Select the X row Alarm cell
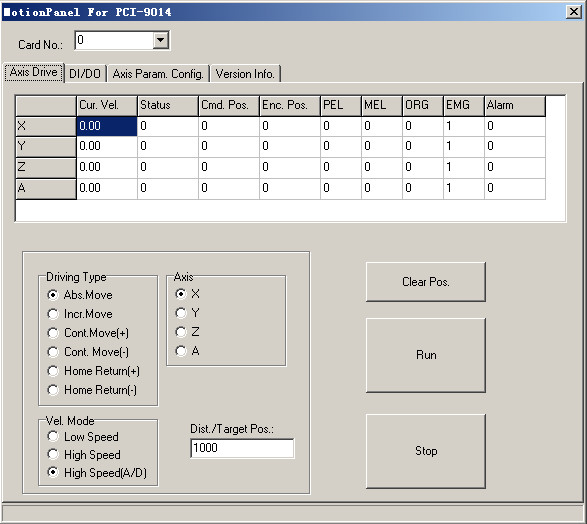The width and height of the screenshot is (587, 524). [515, 126]
